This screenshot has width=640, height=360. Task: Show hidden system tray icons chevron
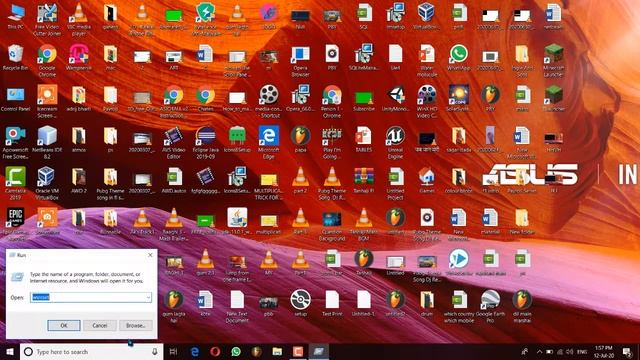point(540,351)
